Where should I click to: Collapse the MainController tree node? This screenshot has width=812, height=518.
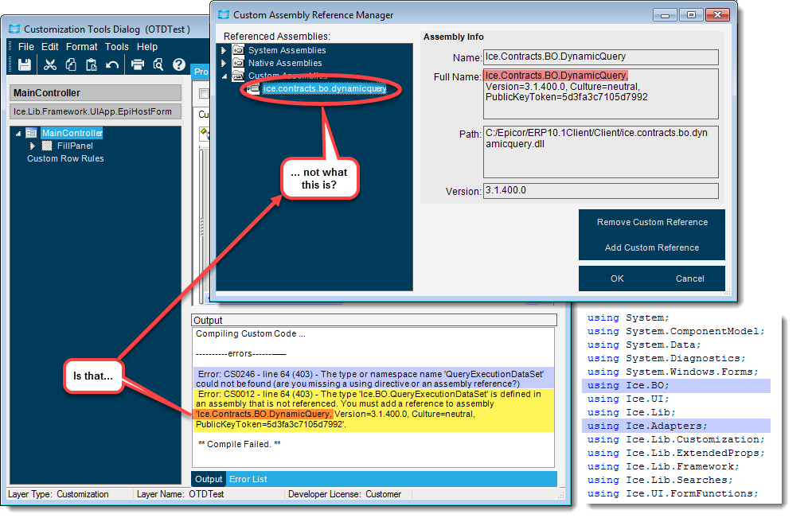pyautogui.click(x=18, y=134)
